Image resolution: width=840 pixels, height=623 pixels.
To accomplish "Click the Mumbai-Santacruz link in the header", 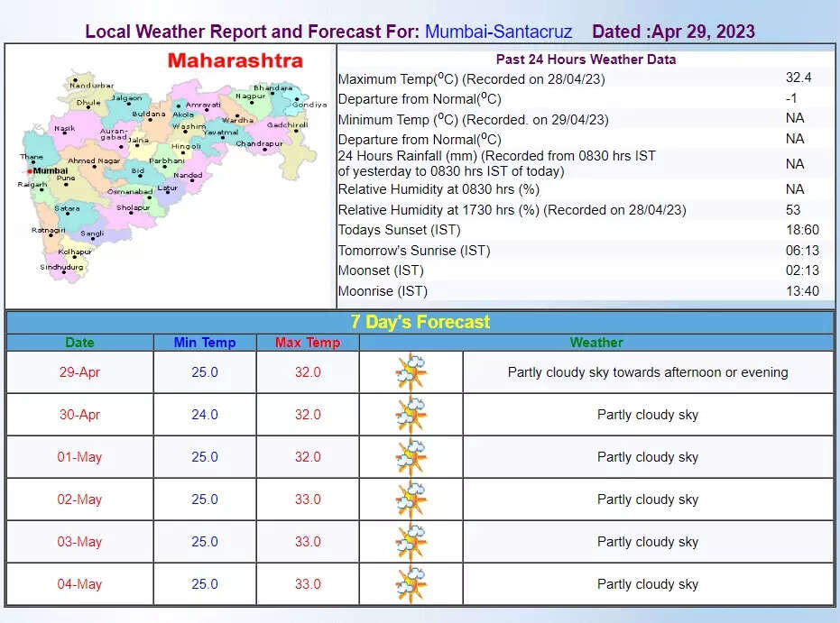I will tap(497, 31).
